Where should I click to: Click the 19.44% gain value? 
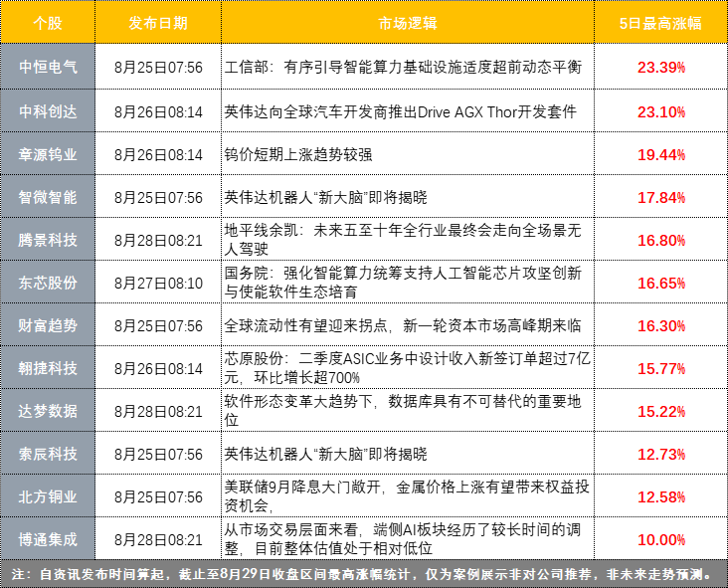tap(661, 154)
